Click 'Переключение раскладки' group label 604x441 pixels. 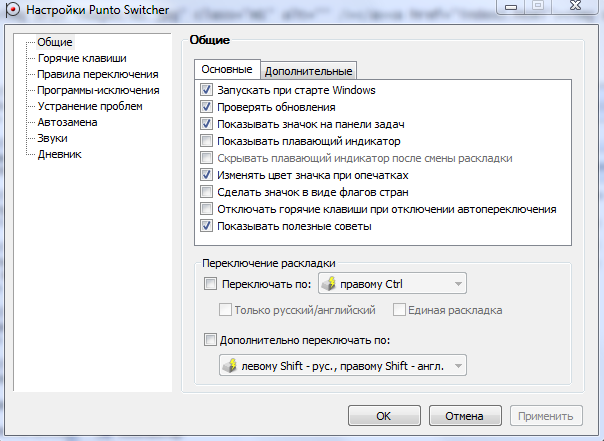[268, 263]
